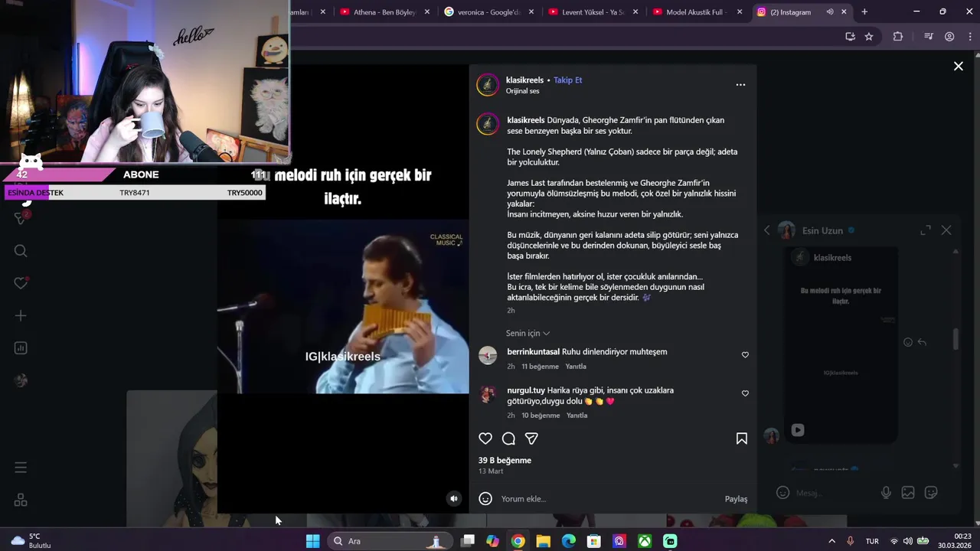Open nurgul.tuy's profile picture
Screen dimensions: 980x551
(x=488, y=394)
